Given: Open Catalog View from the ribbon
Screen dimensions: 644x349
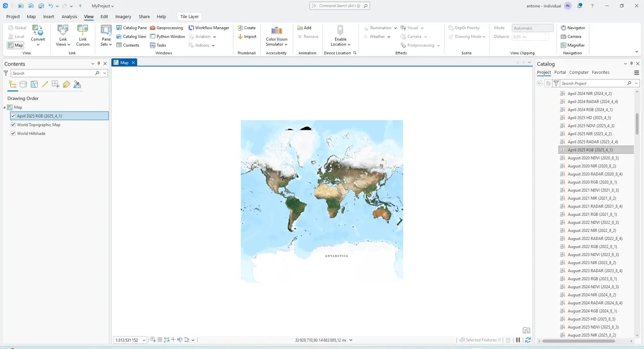Looking at the screenshot, I should pyautogui.click(x=134, y=36).
